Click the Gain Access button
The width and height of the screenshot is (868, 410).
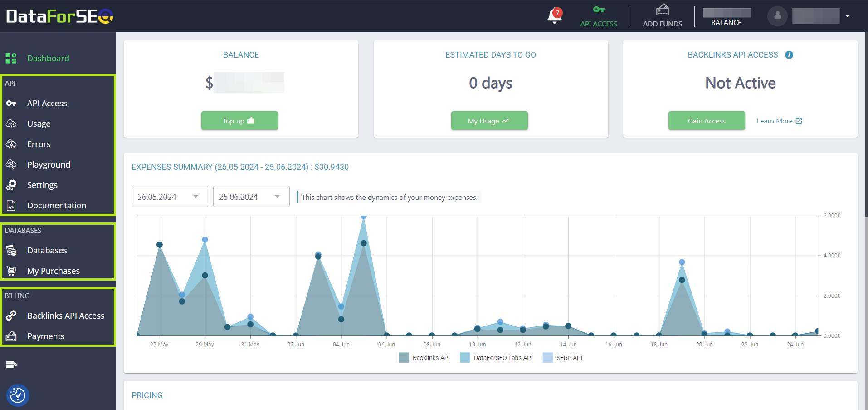click(x=706, y=121)
